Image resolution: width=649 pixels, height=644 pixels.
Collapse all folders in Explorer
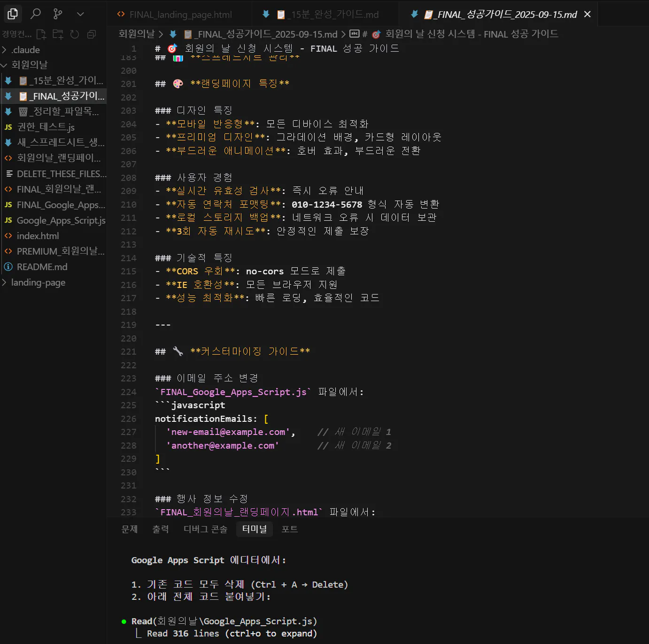point(92,34)
